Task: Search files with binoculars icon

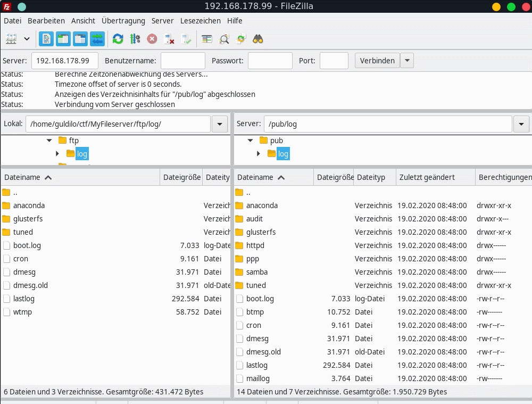Action: click(258, 39)
